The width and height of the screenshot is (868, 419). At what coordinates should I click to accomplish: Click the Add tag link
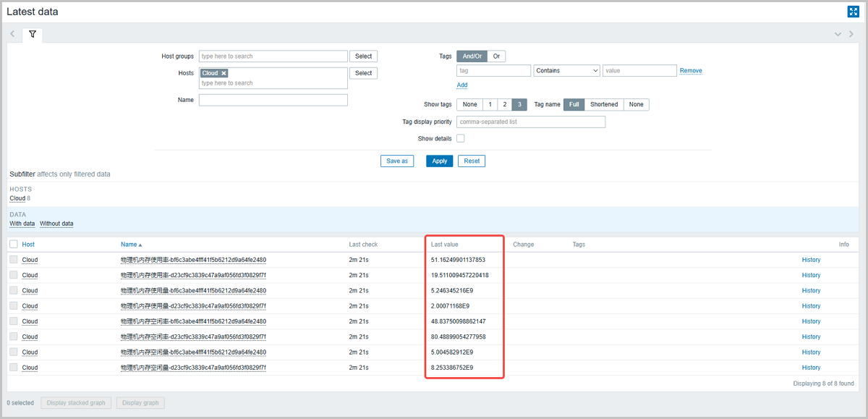pyautogui.click(x=461, y=85)
